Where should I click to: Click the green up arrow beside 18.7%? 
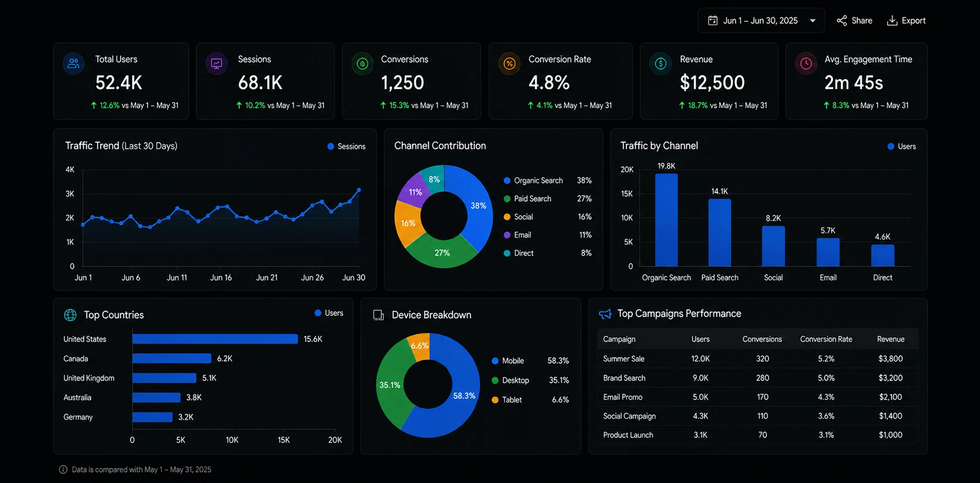[682, 105]
